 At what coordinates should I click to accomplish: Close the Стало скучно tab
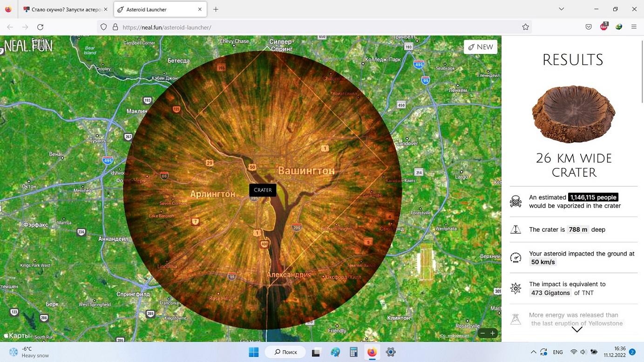click(106, 9)
